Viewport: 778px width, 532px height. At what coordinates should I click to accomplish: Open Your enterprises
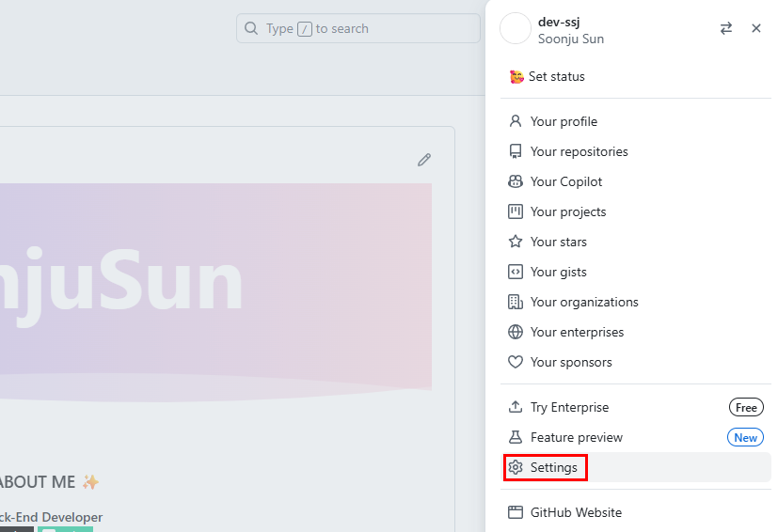click(x=636, y=332)
